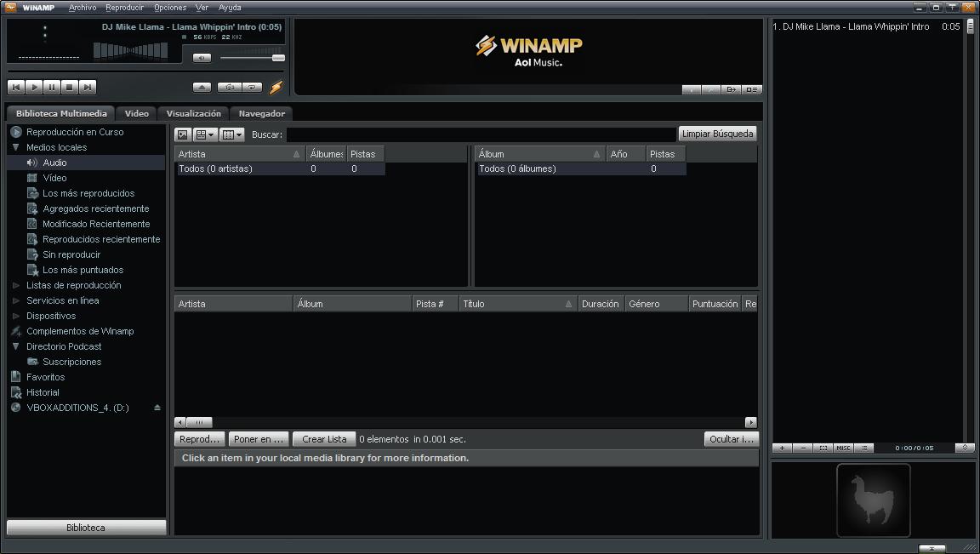Image resolution: width=980 pixels, height=554 pixels.
Task: Click the track list horizontal scrollbar right arrow
Action: click(751, 422)
